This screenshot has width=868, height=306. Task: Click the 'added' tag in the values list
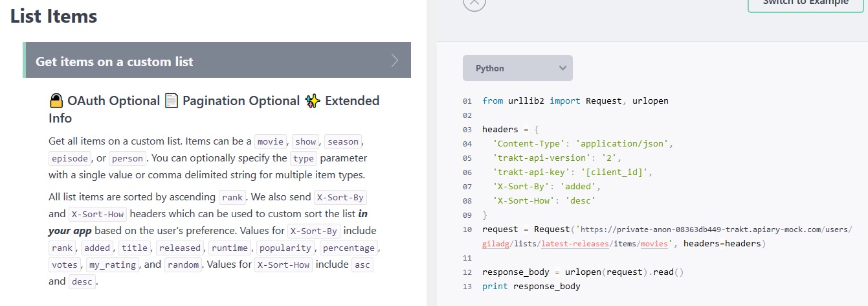pos(97,248)
